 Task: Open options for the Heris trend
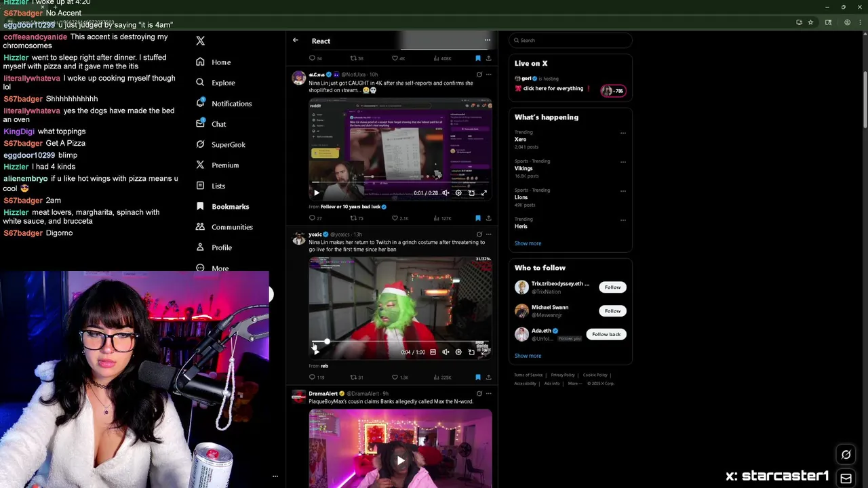[623, 220]
